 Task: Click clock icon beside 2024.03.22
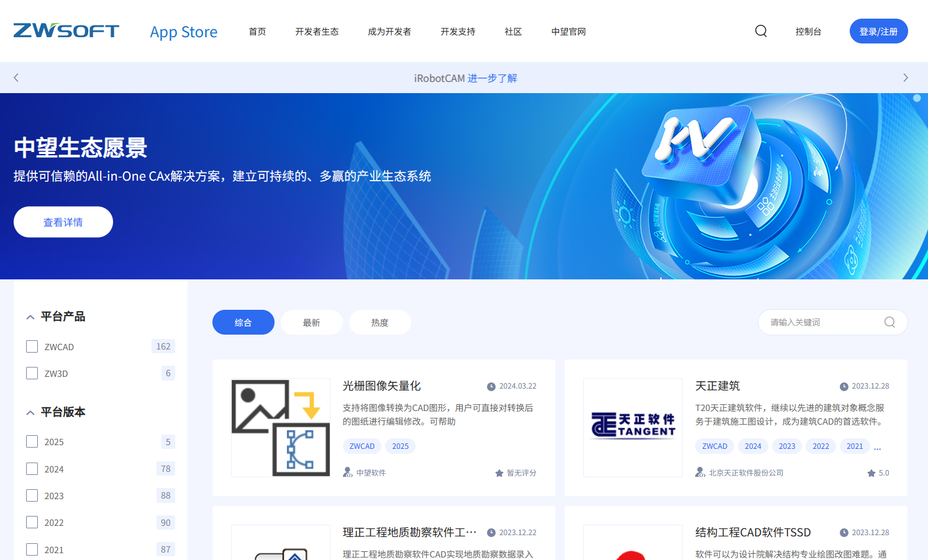(491, 387)
